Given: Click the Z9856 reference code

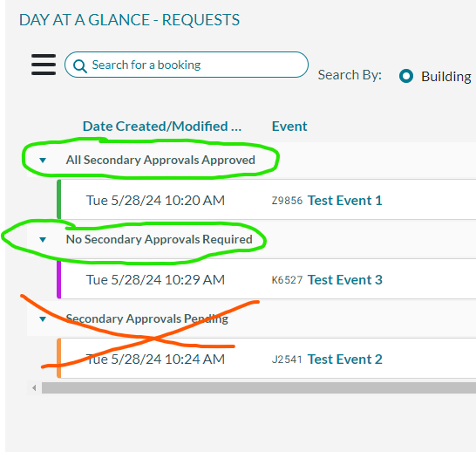Looking at the screenshot, I should pyautogui.click(x=287, y=201).
